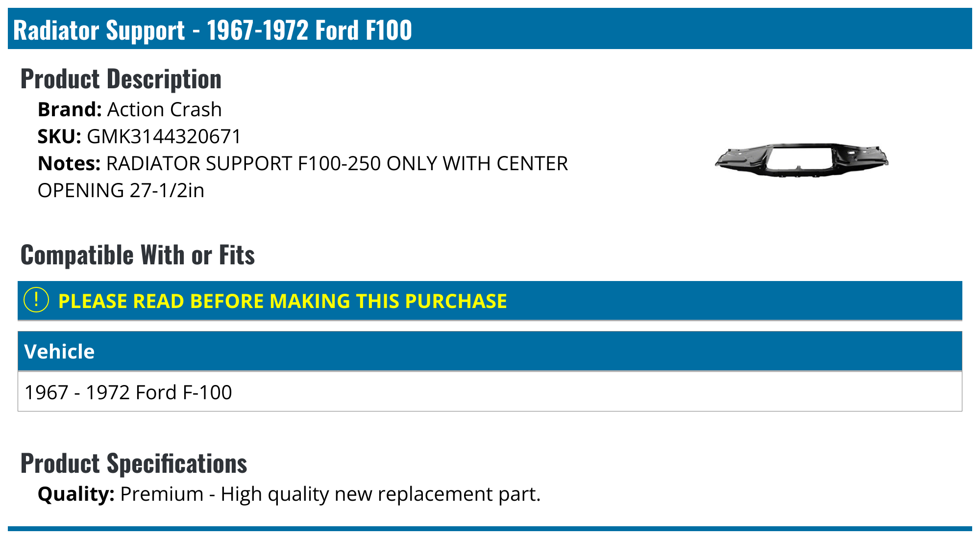Click the SKU number GMK3144320671

164,137
